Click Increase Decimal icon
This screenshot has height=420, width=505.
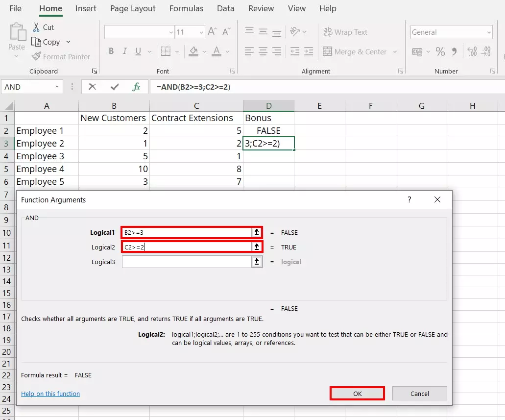coord(472,51)
